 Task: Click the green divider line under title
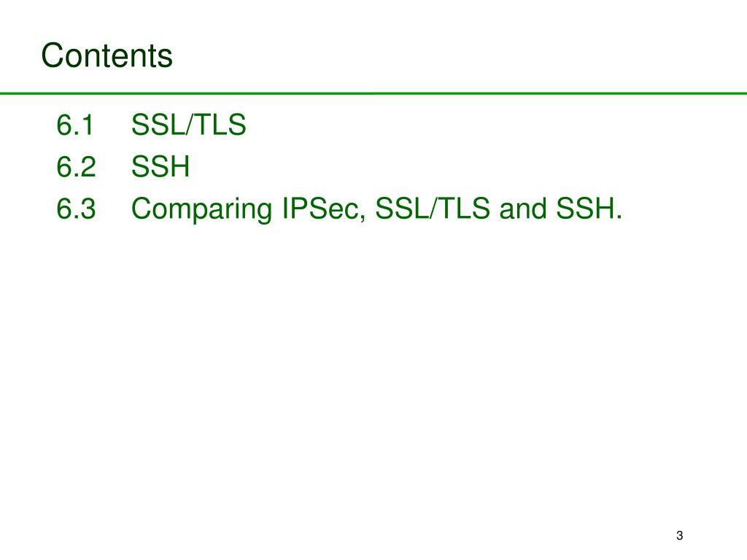coord(373,93)
